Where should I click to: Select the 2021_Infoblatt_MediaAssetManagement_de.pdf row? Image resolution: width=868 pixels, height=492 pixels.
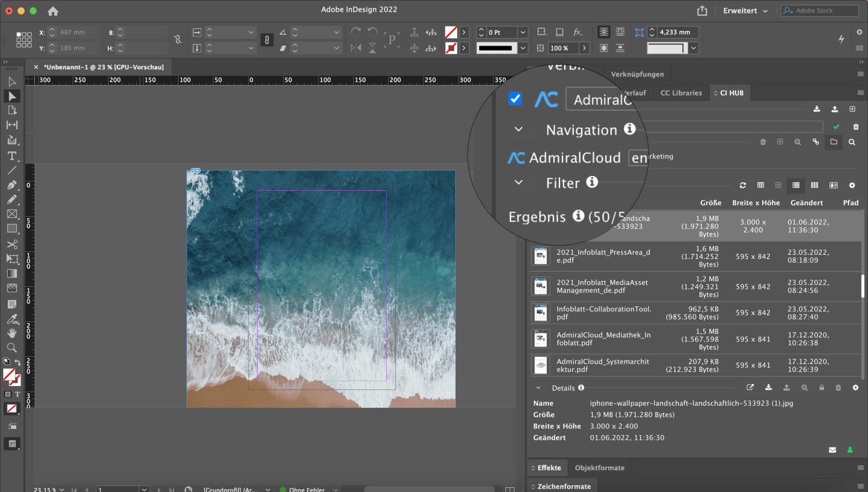point(602,287)
